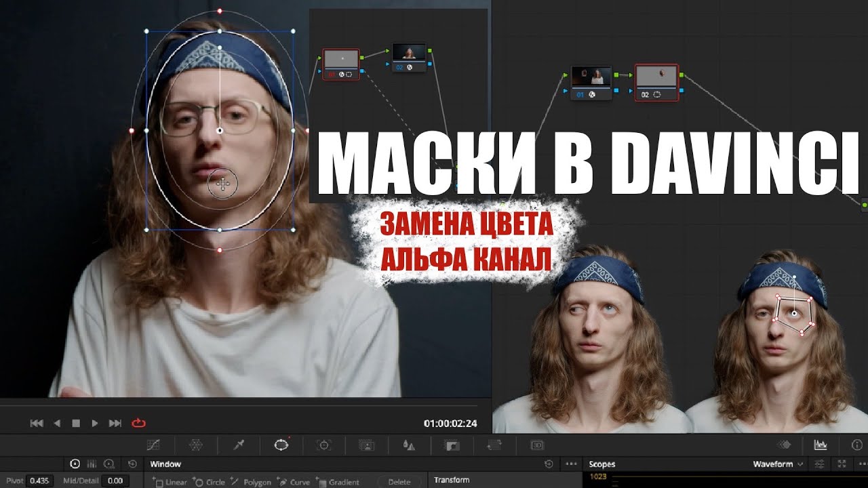The height and width of the screenshot is (488, 868).
Task: Open the Waveform scope type dropdown
Action: tap(778, 464)
